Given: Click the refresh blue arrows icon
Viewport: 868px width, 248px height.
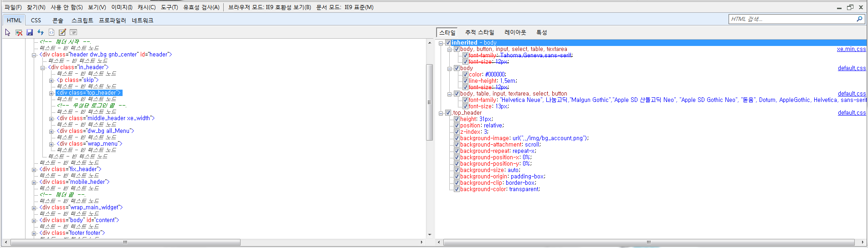Looking at the screenshot, I should pyautogui.click(x=41, y=32).
